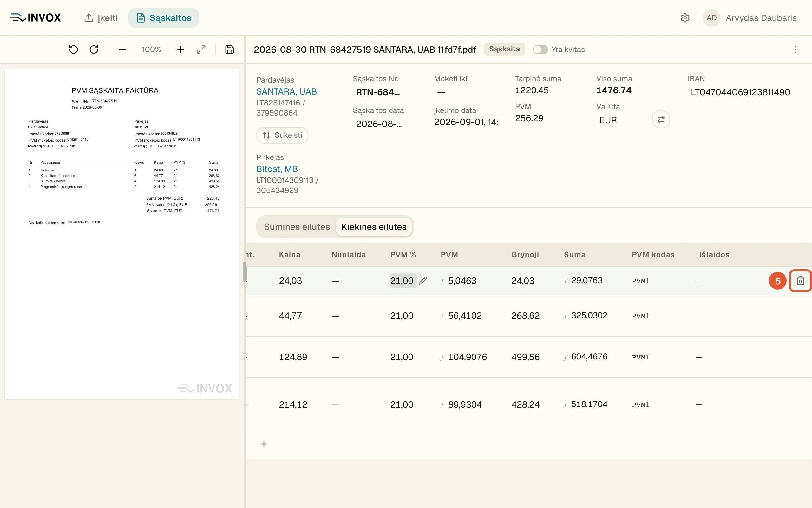Click the Nuolaida column header

pyautogui.click(x=349, y=255)
